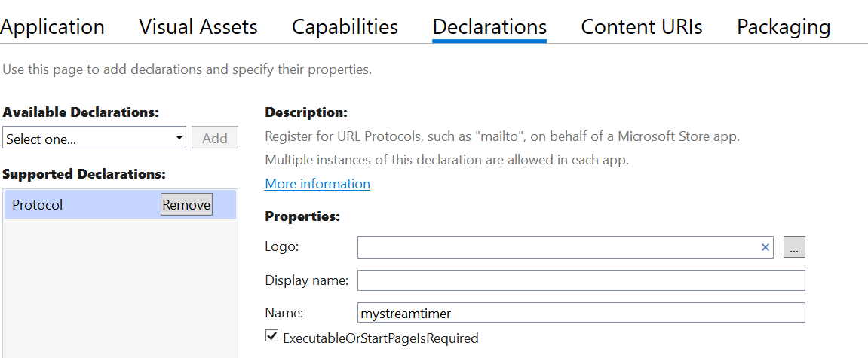
Task: Select the Declarations tab
Action: 490,26
